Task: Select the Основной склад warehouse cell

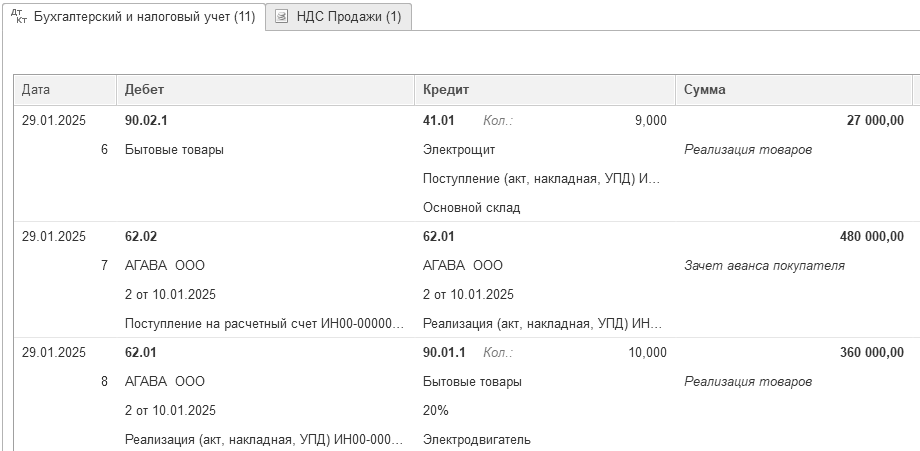Action: [471, 208]
